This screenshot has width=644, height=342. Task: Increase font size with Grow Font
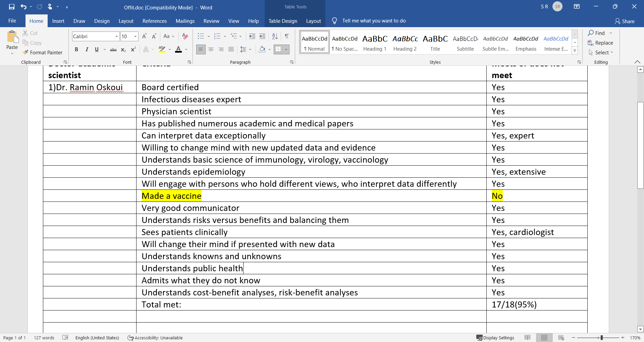144,36
